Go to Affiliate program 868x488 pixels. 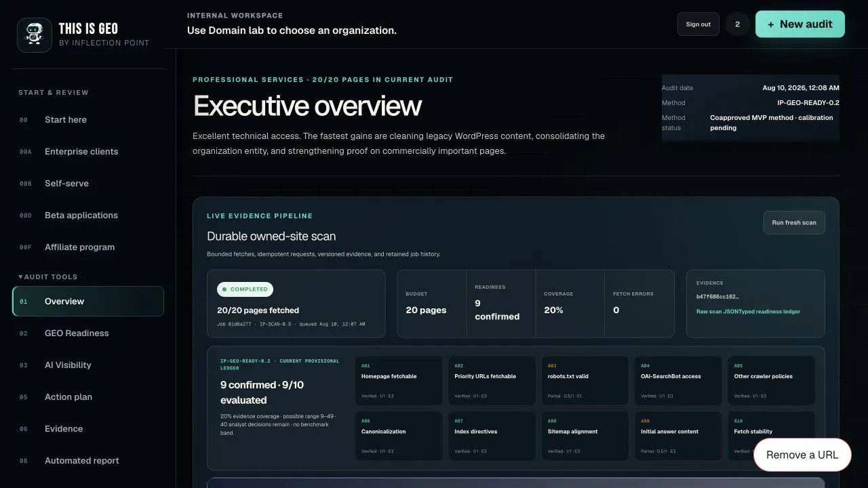point(88,247)
